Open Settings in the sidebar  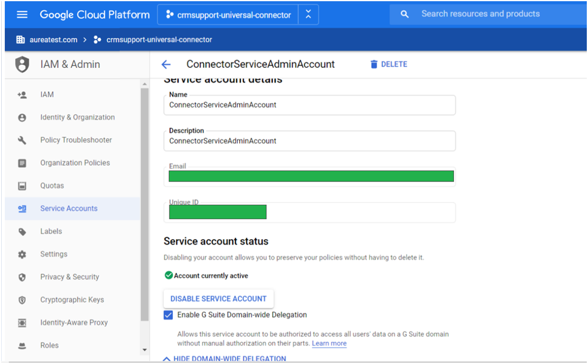click(x=54, y=254)
